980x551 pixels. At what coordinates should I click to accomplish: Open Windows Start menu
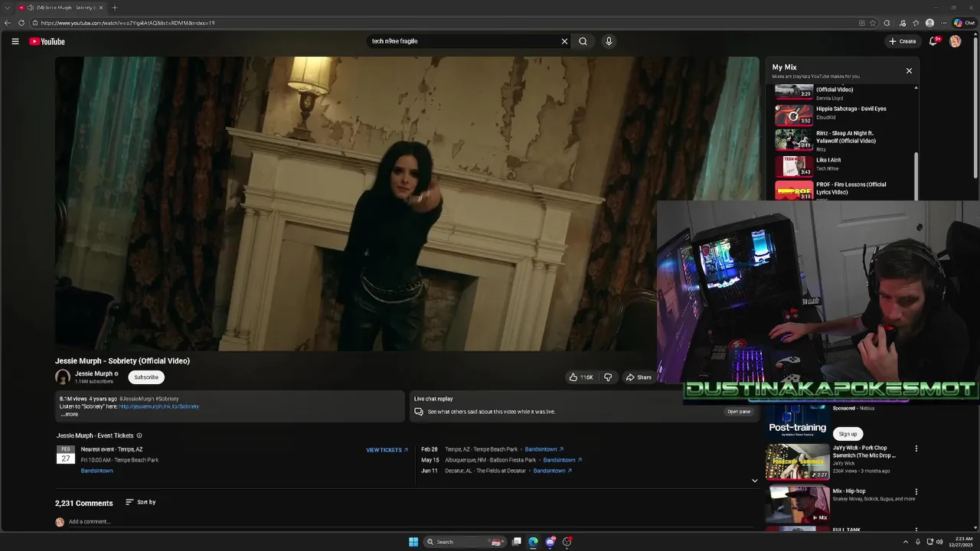coord(413,542)
